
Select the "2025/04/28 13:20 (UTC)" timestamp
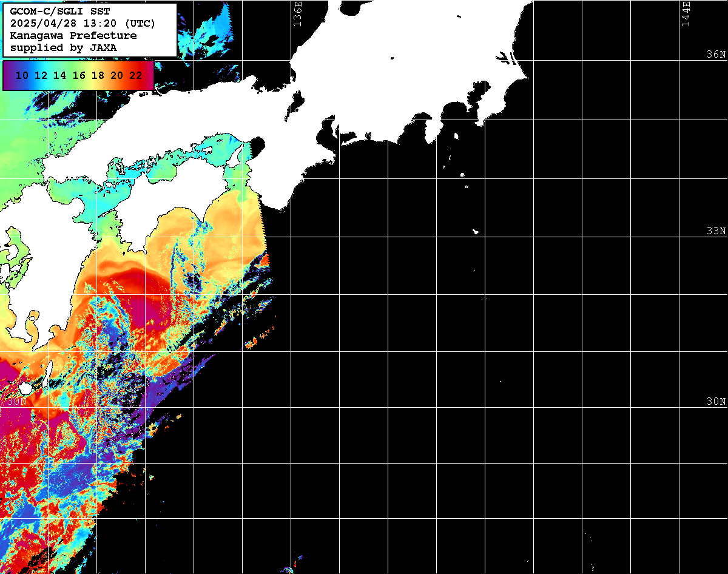83,24
